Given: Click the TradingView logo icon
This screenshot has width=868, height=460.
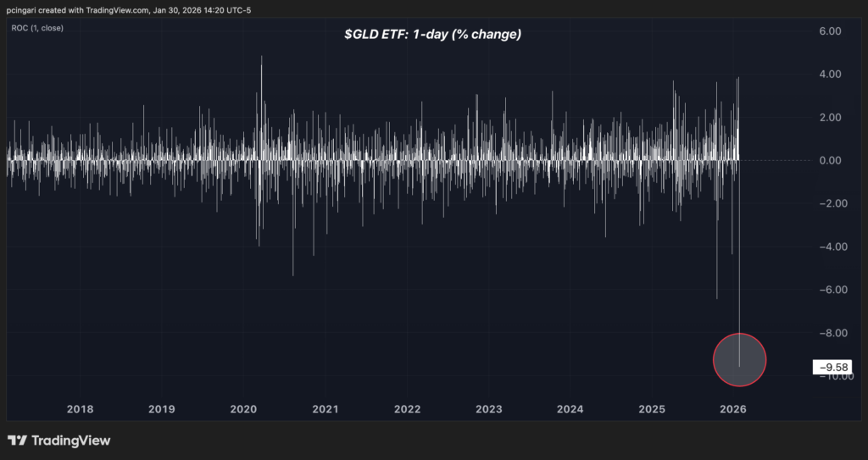Looking at the screenshot, I should click(17, 441).
